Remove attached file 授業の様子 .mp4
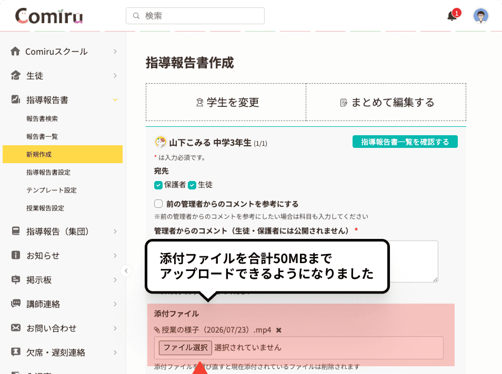Viewport: 502px width, 374px height. pyautogui.click(x=279, y=330)
